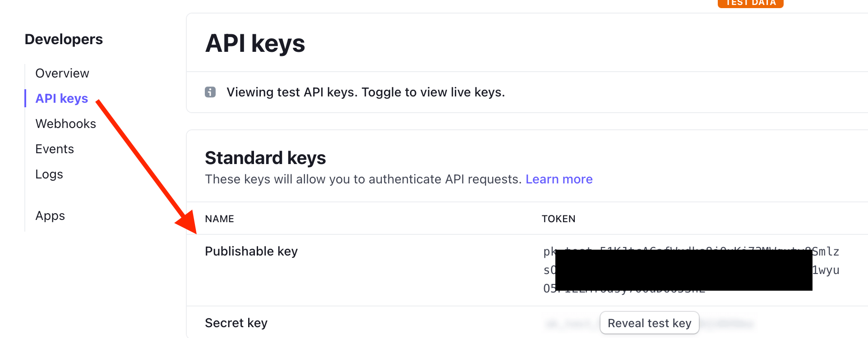Screen dimensions: 868x338
Task: Copy the publishable key token text
Action: click(x=691, y=270)
